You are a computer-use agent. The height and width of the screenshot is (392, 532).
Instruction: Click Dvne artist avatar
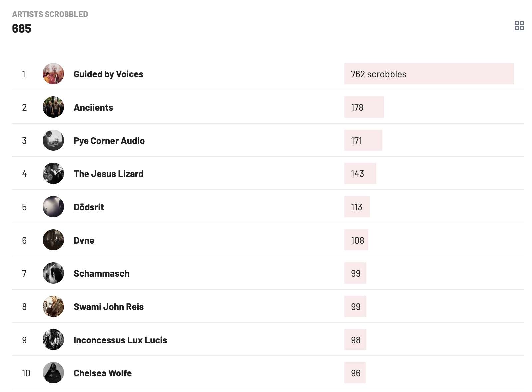tap(53, 240)
